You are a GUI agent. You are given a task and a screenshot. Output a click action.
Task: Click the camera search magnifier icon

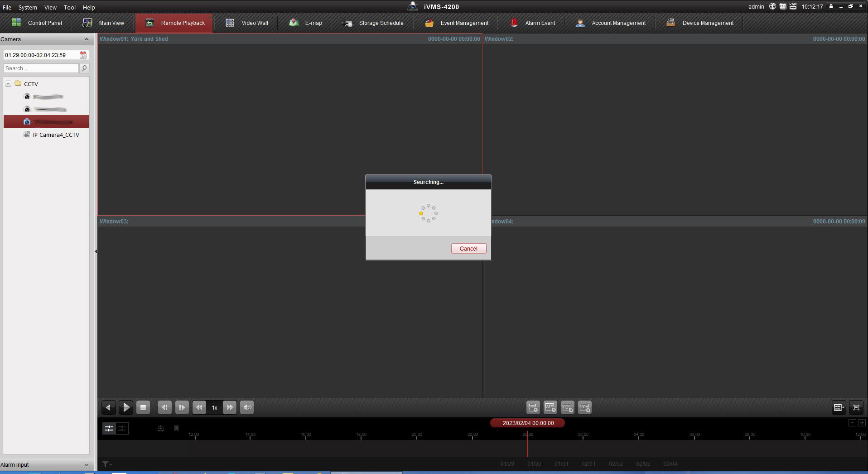(84, 68)
